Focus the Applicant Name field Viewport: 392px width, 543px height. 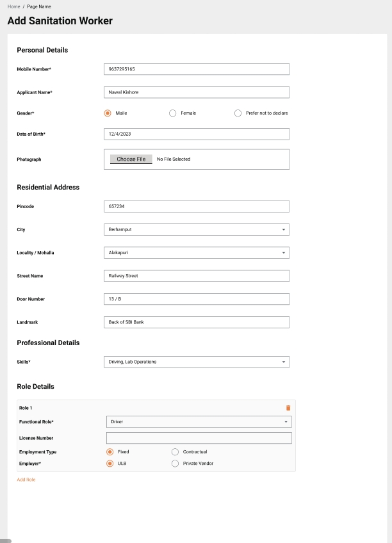[x=196, y=92]
